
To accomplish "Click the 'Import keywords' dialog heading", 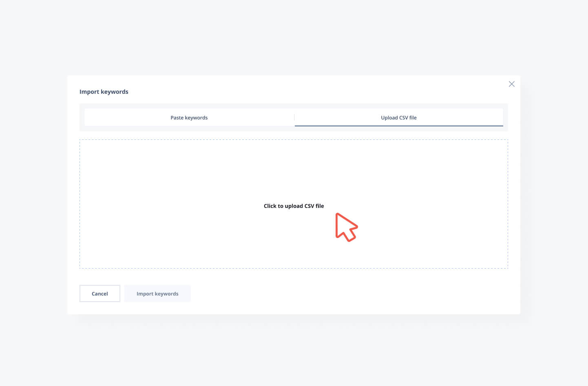I will 104,92.
